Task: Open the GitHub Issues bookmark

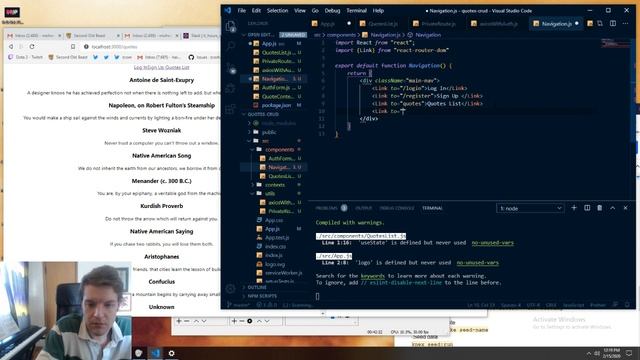Action: click(203, 57)
